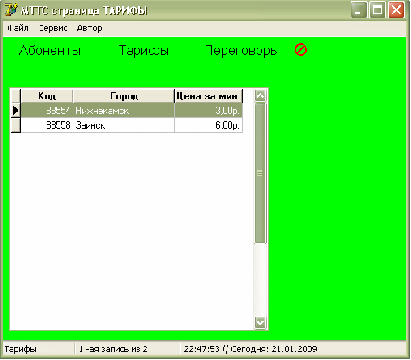This screenshot has height=360, width=411.
Task: Go to the Переговоры page
Action: pos(241,51)
